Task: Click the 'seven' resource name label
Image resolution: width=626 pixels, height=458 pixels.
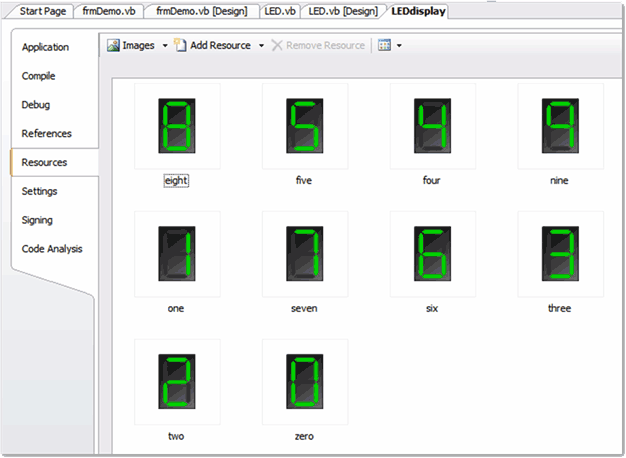Action: click(304, 308)
